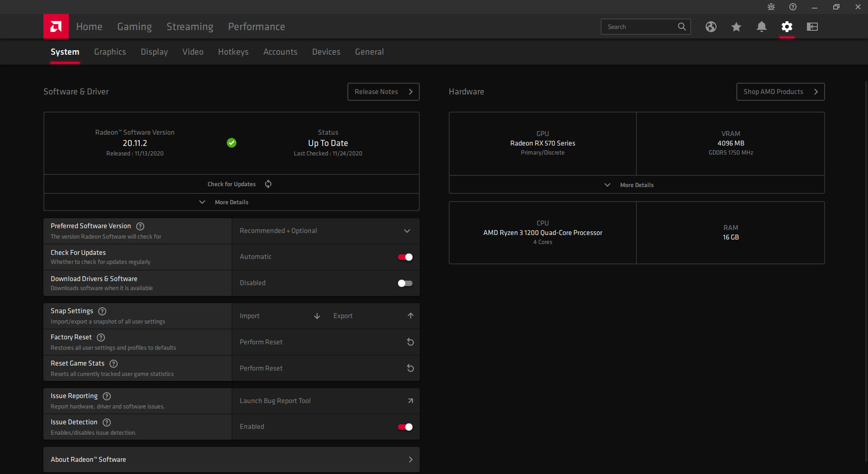Select the Display settings tab

point(154,52)
